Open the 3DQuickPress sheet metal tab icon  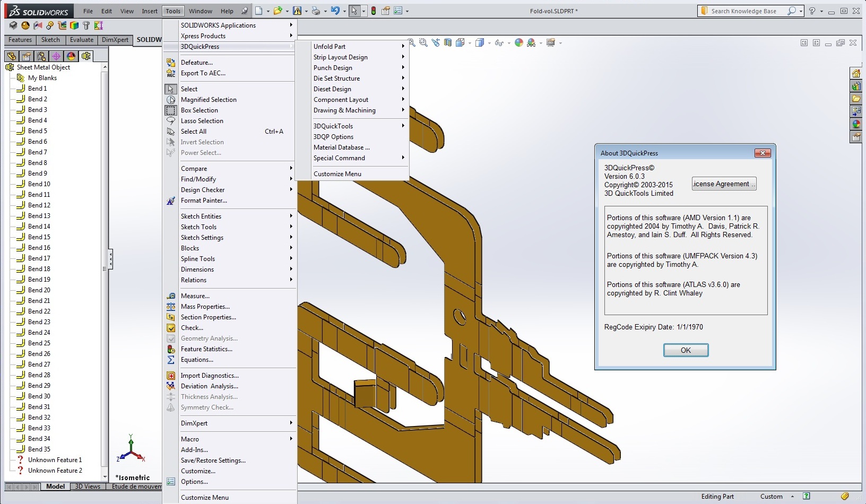(x=86, y=56)
